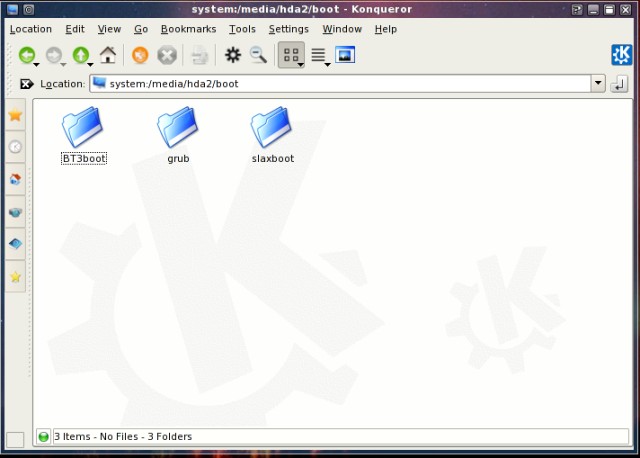Open location history combo dropdown
The width and height of the screenshot is (640, 458).
(598, 83)
